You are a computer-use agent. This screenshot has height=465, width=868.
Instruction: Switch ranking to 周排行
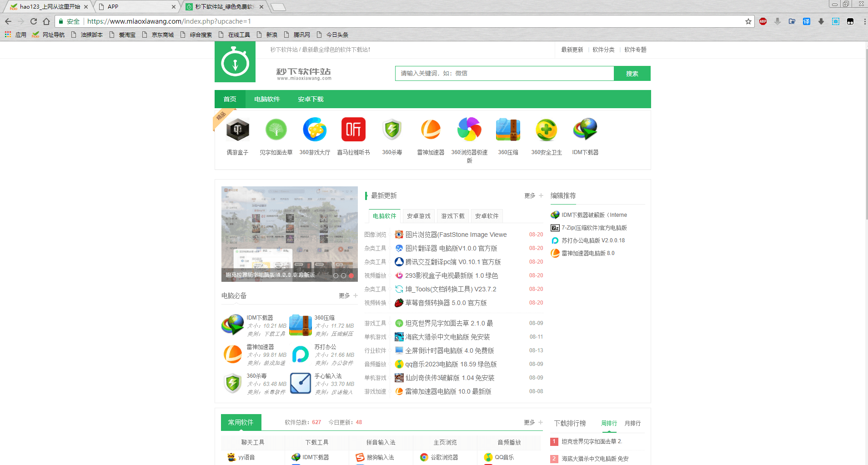(609, 423)
